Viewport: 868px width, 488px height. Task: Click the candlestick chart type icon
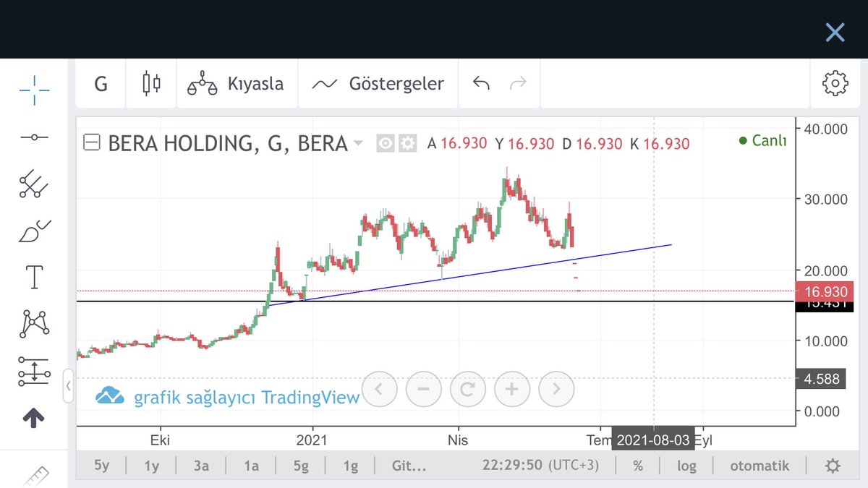150,83
